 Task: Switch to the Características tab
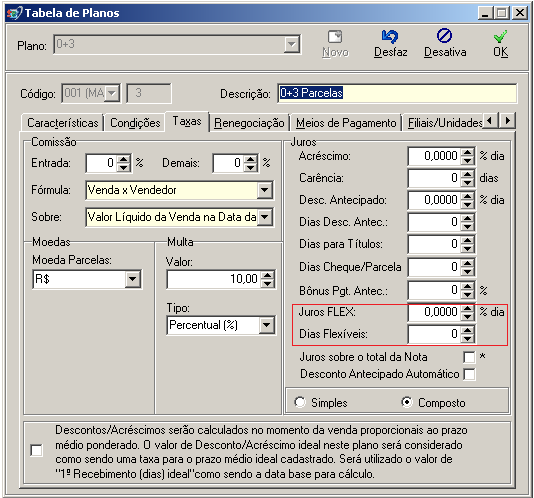[63, 123]
